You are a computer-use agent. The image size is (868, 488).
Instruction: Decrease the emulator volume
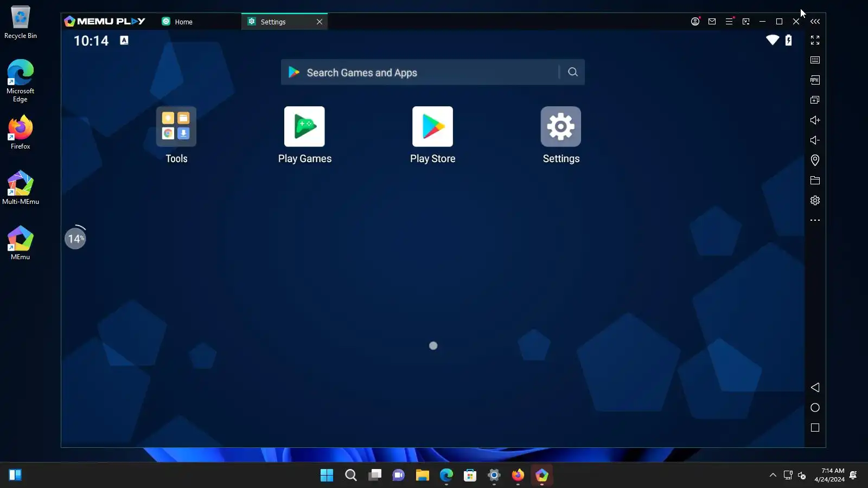pos(815,140)
